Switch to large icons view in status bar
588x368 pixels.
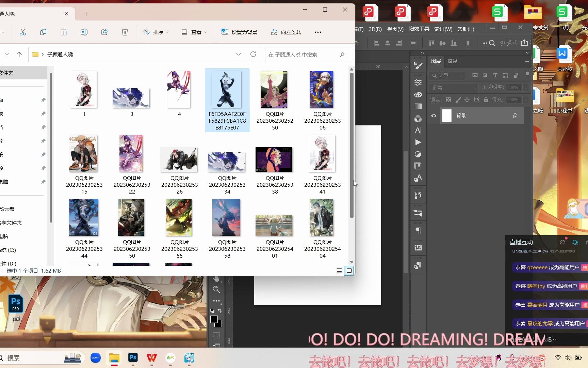tap(349, 271)
